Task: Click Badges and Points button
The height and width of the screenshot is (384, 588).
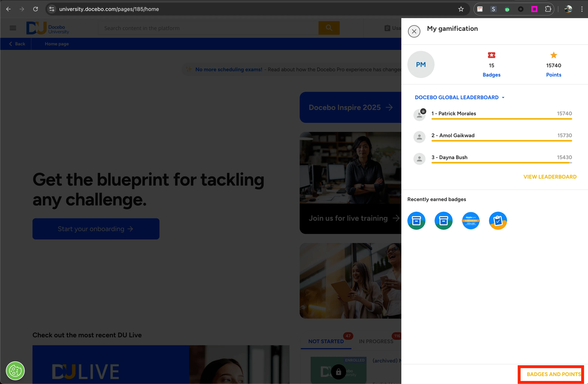Action: 553,374
